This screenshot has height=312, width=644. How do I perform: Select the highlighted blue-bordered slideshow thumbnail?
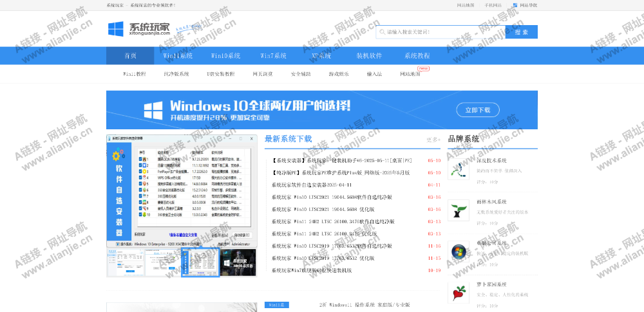pos(200,262)
